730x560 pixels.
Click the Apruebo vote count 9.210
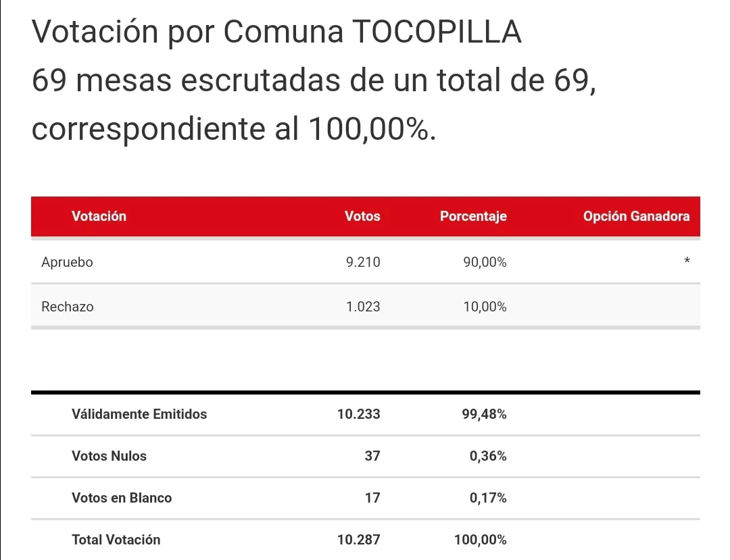tap(363, 263)
